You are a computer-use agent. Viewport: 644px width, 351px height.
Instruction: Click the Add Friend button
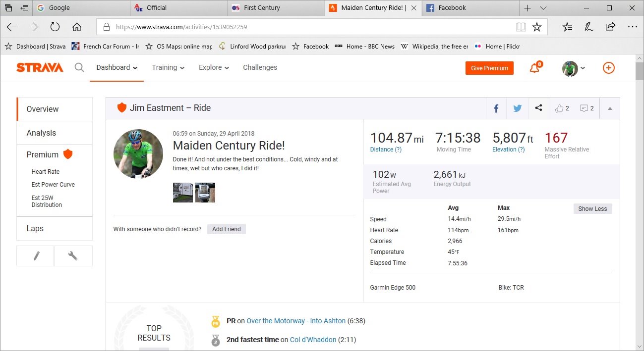(x=227, y=229)
